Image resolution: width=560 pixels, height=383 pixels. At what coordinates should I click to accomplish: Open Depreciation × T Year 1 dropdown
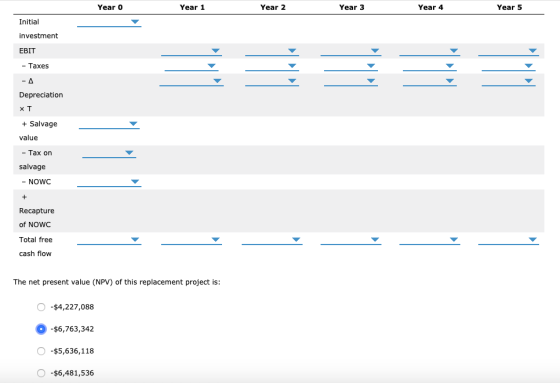click(191, 81)
